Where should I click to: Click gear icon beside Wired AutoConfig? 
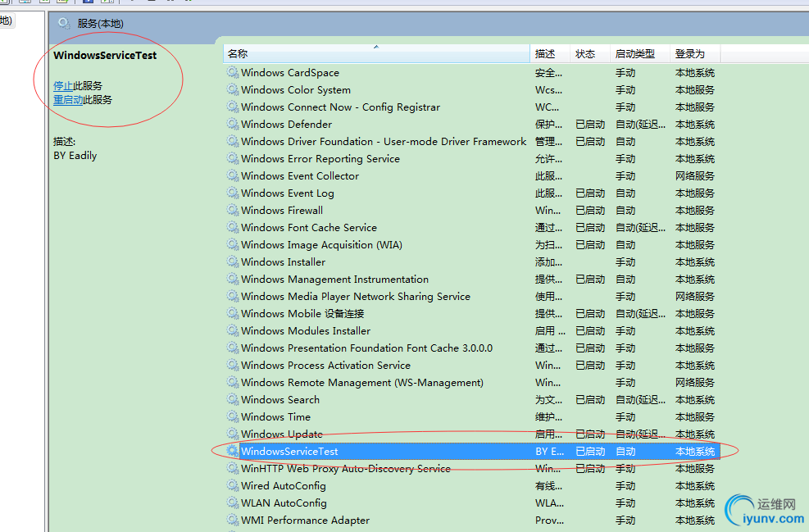click(233, 485)
